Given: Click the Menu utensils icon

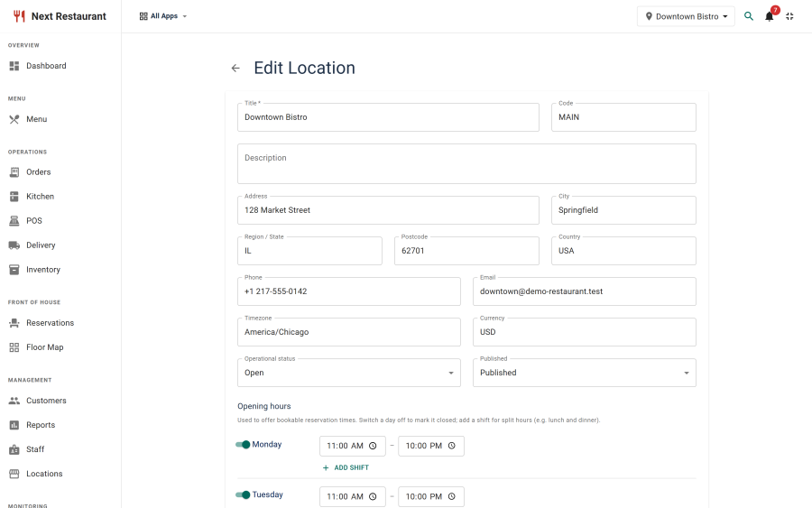Looking at the screenshot, I should tap(14, 119).
